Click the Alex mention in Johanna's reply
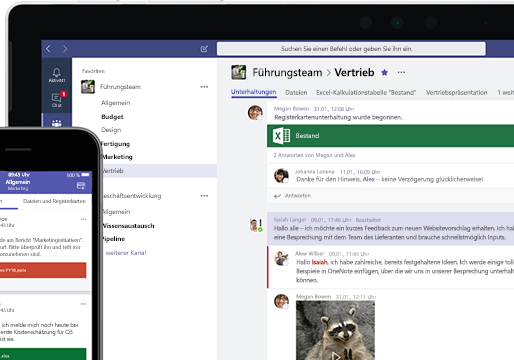The height and width of the screenshot is (360, 514). click(x=369, y=179)
